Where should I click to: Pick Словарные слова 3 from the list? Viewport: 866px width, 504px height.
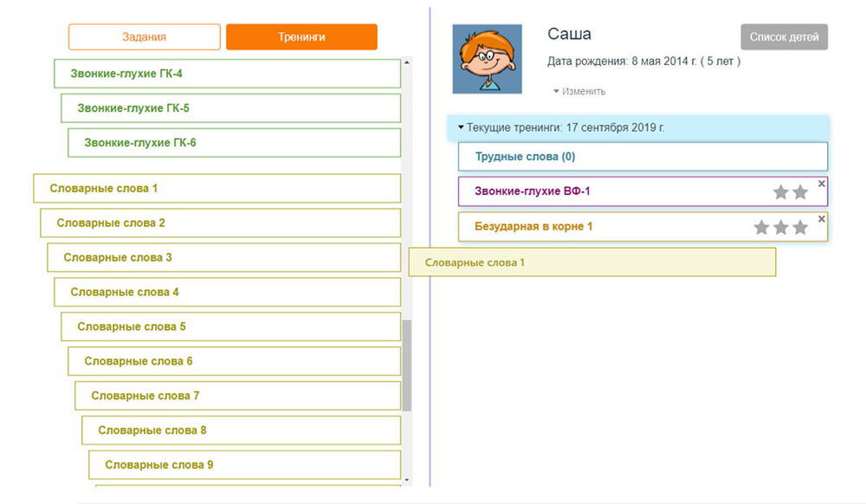[223, 257]
